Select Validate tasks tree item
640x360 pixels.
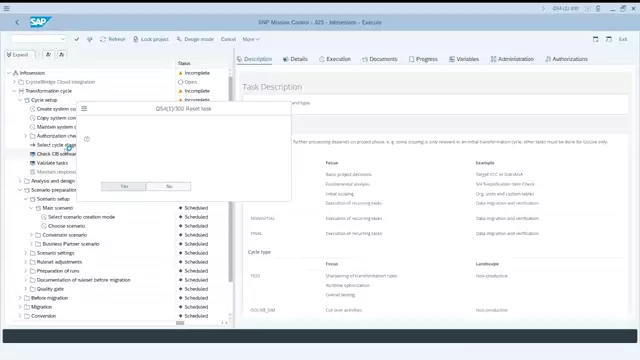pos(52,163)
